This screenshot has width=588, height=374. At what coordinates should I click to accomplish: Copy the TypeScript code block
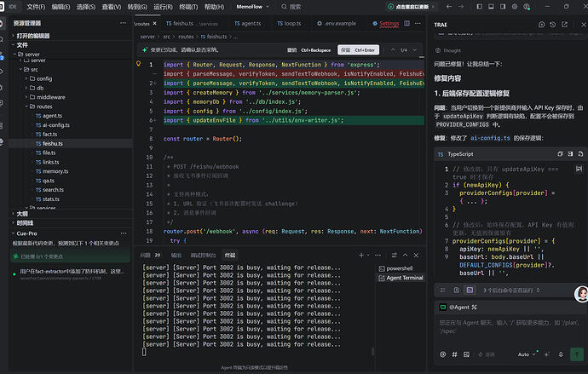(x=560, y=154)
